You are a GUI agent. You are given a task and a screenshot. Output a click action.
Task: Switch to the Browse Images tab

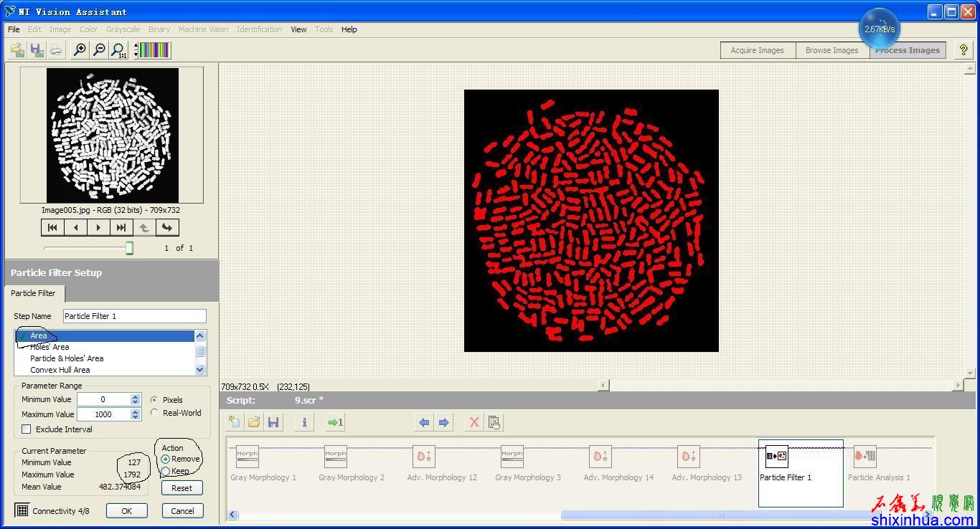coord(831,50)
